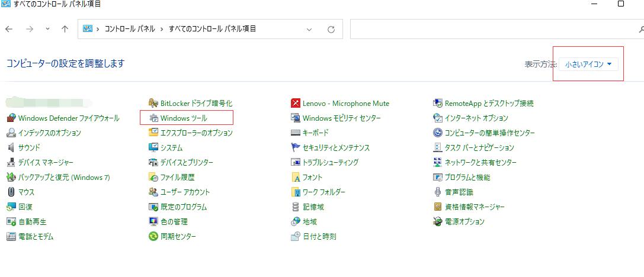Go up one level with up arrow
Viewport: 644px width, 277px height.
point(65,29)
